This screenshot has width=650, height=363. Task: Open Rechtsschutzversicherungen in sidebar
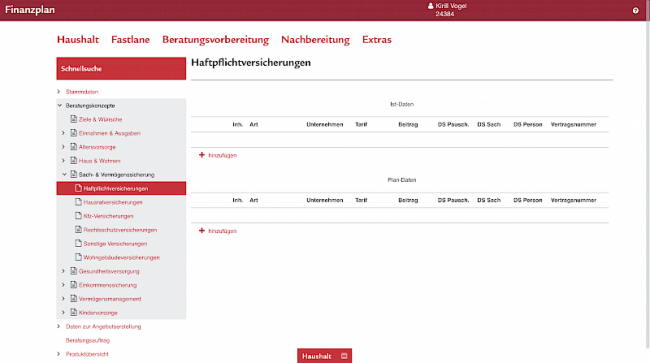120,230
